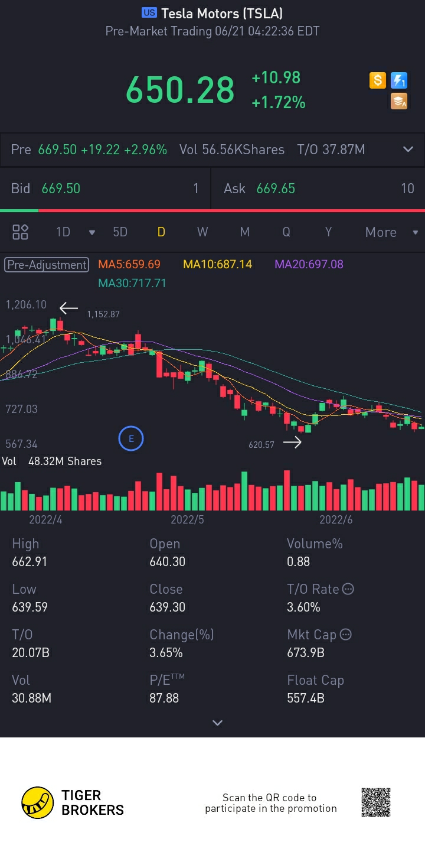
Task: Expand the pre-market quote details chevron
Action: 408,149
